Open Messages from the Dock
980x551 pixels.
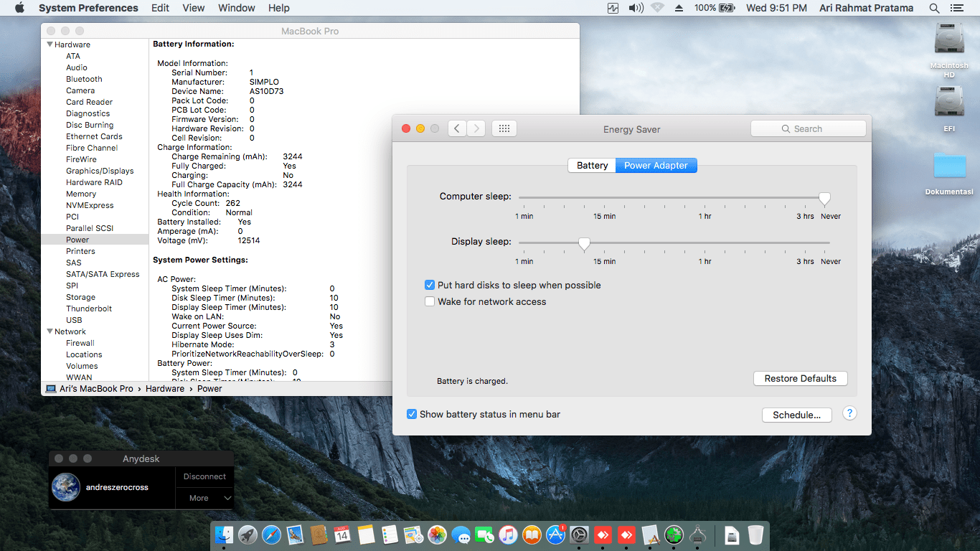click(461, 534)
